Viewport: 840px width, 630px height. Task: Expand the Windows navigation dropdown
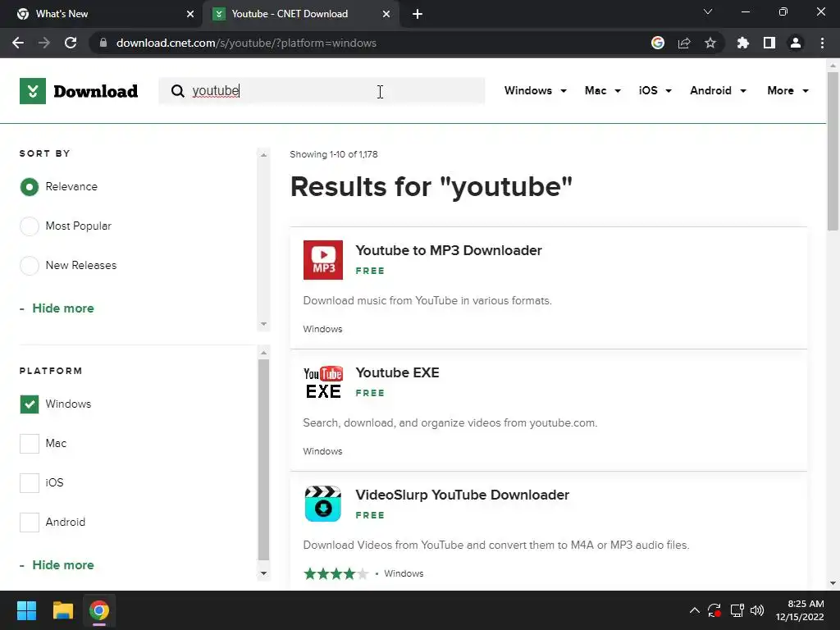[535, 90]
